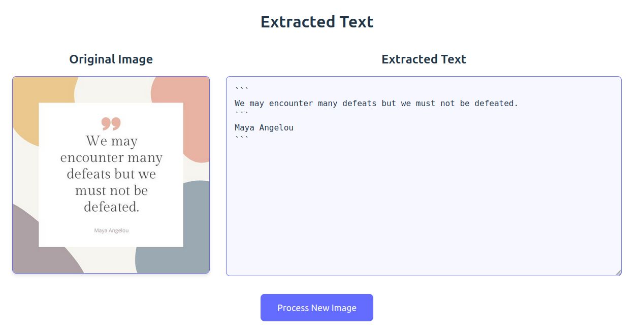Click the "Maya Angelou" caption in the image
The height and width of the screenshot is (334, 644).
click(111, 230)
